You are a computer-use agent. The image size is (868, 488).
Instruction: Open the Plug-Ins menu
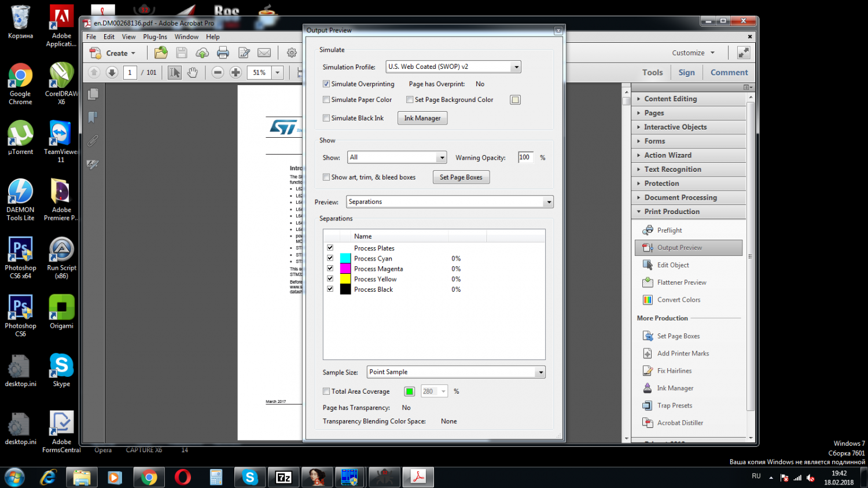coord(155,36)
